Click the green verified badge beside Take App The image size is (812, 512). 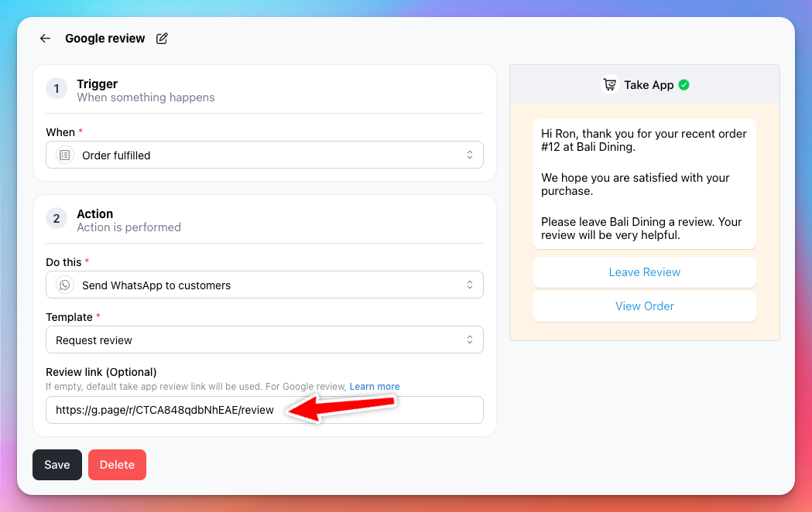684,85
